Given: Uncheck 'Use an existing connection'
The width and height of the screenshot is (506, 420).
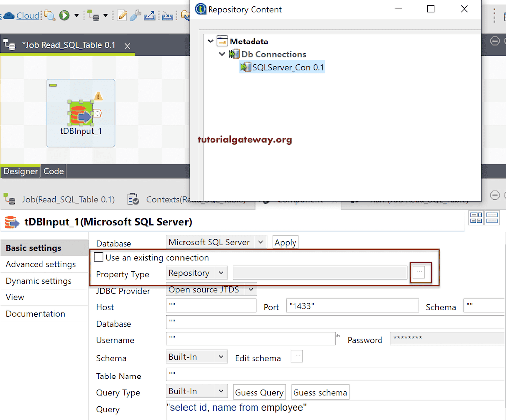Looking at the screenshot, I should (98, 257).
